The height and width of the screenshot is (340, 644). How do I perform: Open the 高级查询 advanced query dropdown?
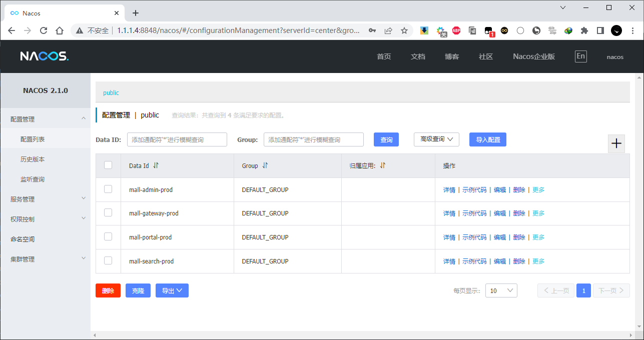[x=436, y=139]
